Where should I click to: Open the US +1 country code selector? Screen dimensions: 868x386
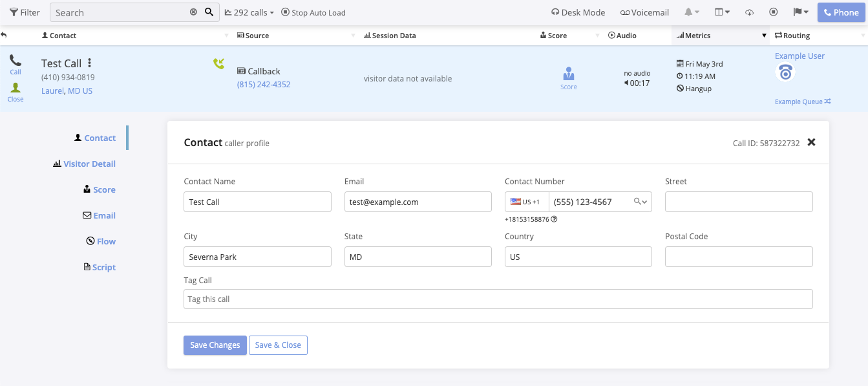coord(527,202)
